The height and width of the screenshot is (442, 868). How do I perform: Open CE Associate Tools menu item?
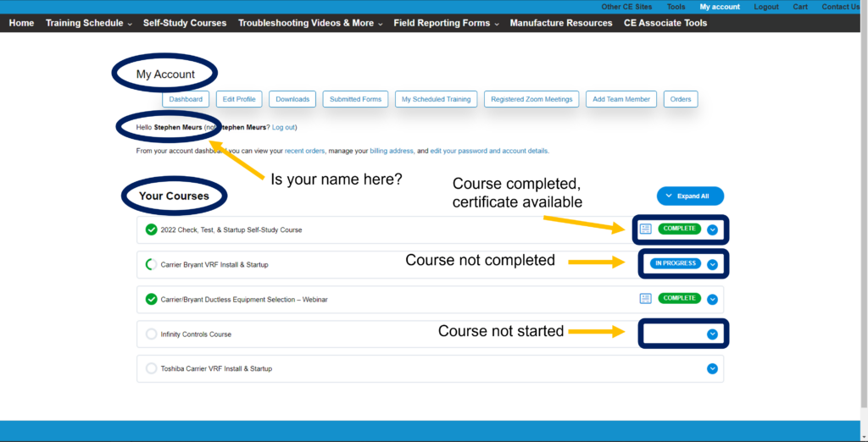(x=665, y=23)
